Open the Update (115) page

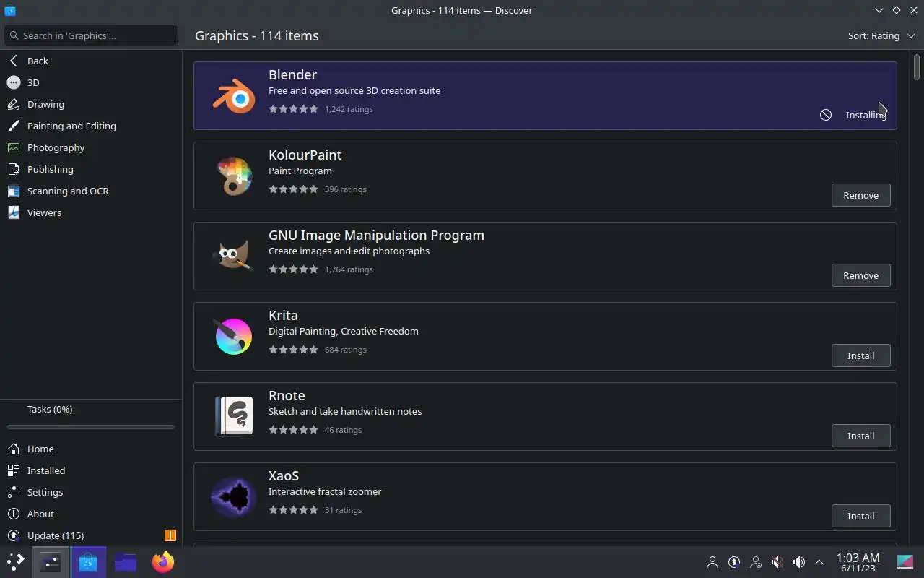coord(91,535)
